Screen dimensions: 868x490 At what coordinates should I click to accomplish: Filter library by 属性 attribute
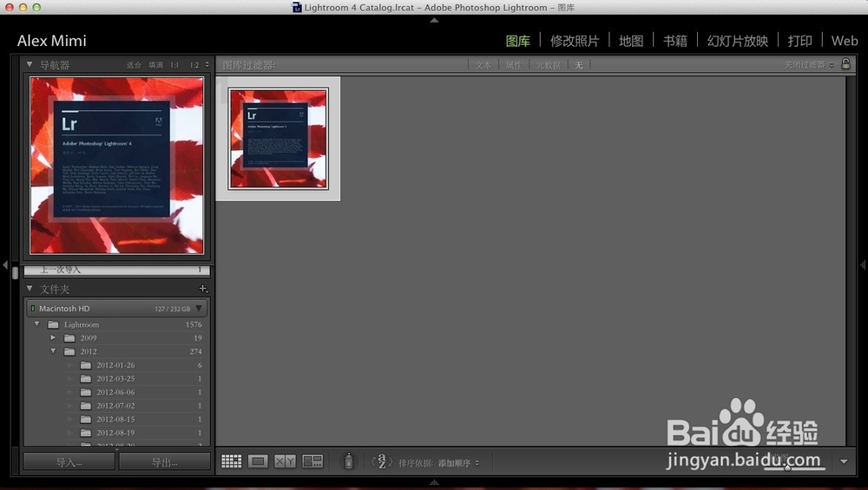(x=514, y=65)
